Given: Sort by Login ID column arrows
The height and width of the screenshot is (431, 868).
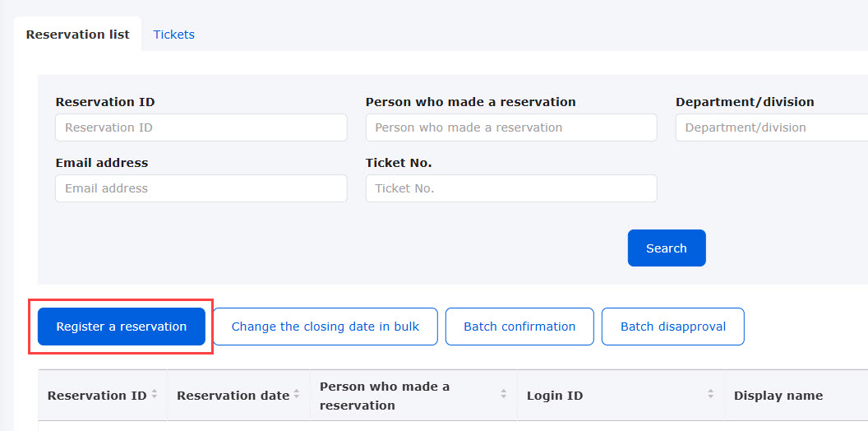Looking at the screenshot, I should click(710, 395).
